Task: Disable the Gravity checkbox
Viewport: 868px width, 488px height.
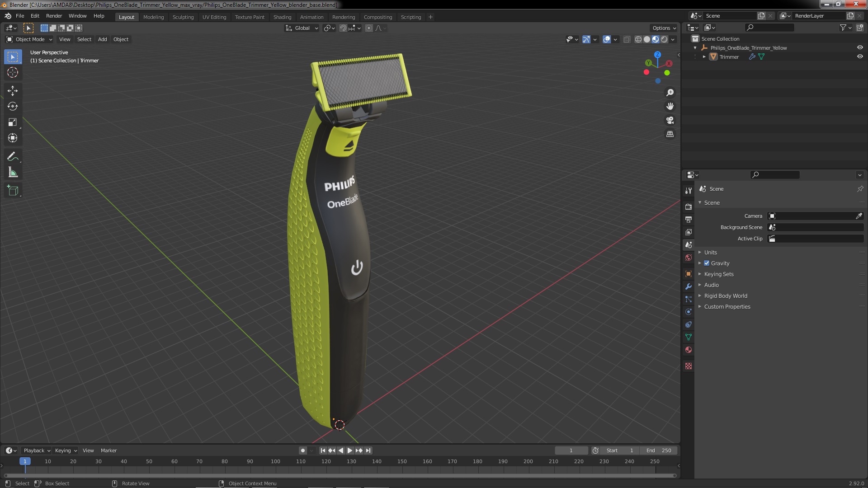Action: click(707, 263)
